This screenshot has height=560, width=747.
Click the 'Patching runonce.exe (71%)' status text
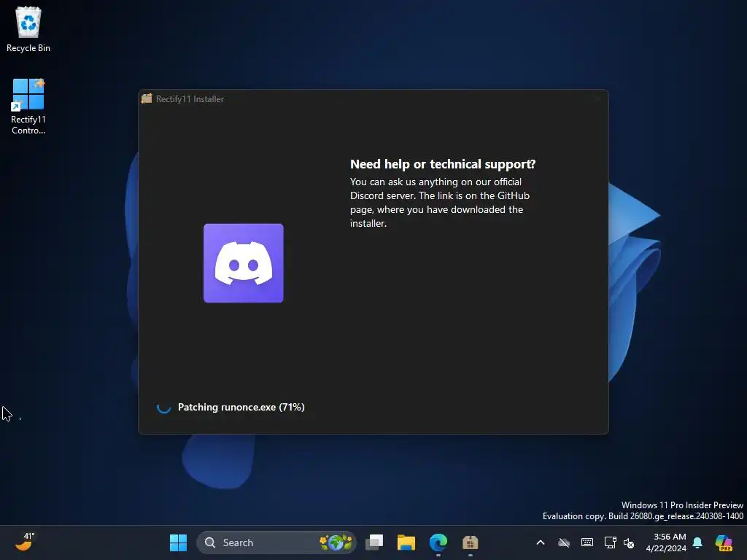coord(241,407)
